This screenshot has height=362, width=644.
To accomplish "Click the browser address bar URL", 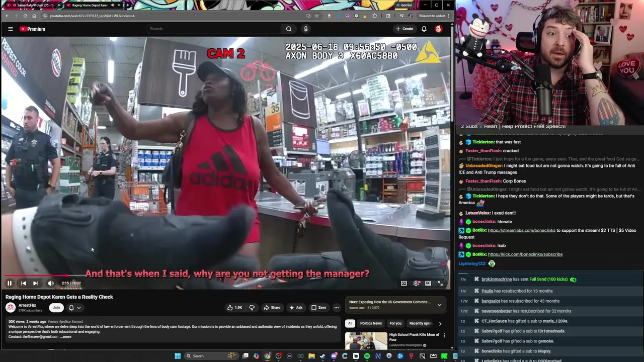I will pos(92,16).
